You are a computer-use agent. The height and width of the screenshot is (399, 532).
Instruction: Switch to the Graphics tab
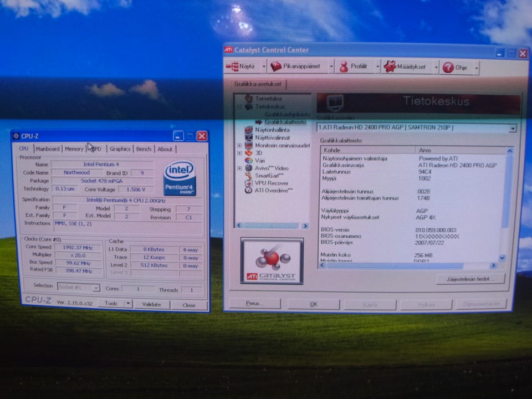point(120,149)
